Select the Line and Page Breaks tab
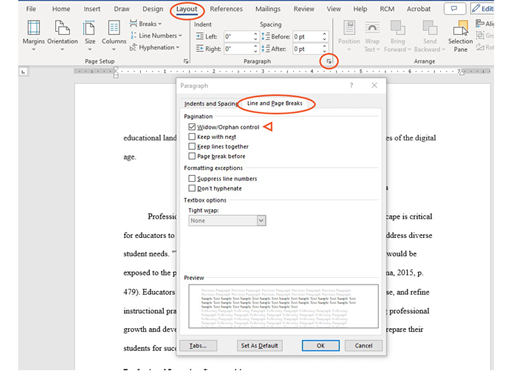 pos(275,103)
